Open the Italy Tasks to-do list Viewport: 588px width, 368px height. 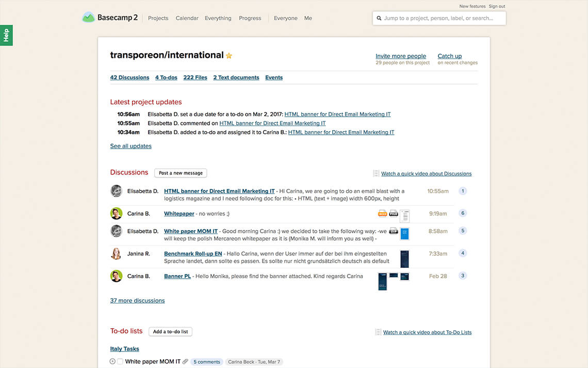pos(124,349)
